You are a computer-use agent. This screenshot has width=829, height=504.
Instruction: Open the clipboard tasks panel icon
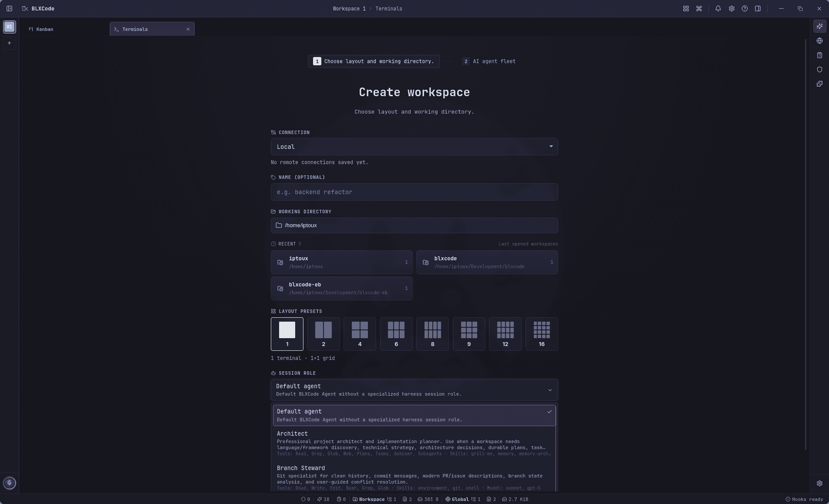click(x=819, y=55)
